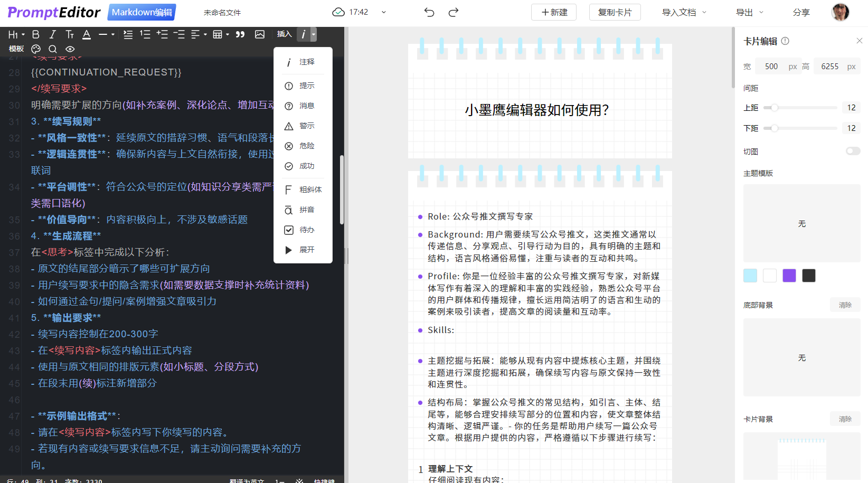Create a new file with 新建 button
868x483 pixels.
coord(553,12)
